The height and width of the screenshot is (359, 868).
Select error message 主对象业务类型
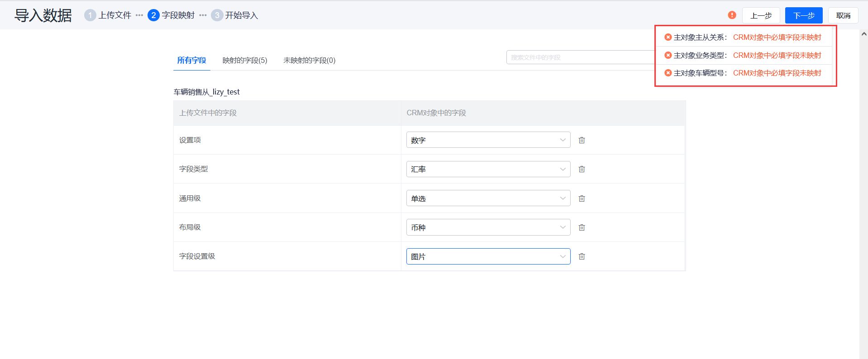744,55
